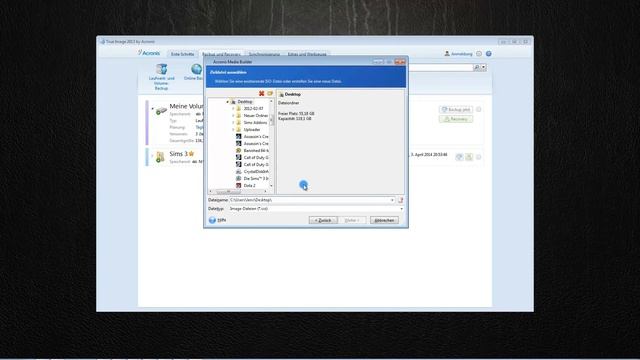640x360 pixels.
Task: Click the Acronis logo in the header
Action: pos(149,53)
